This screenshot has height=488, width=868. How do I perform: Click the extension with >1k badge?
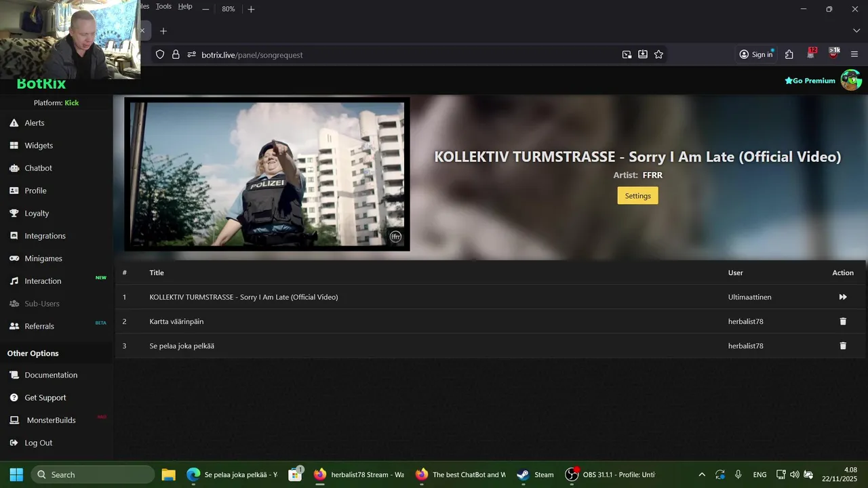(x=834, y=54)
